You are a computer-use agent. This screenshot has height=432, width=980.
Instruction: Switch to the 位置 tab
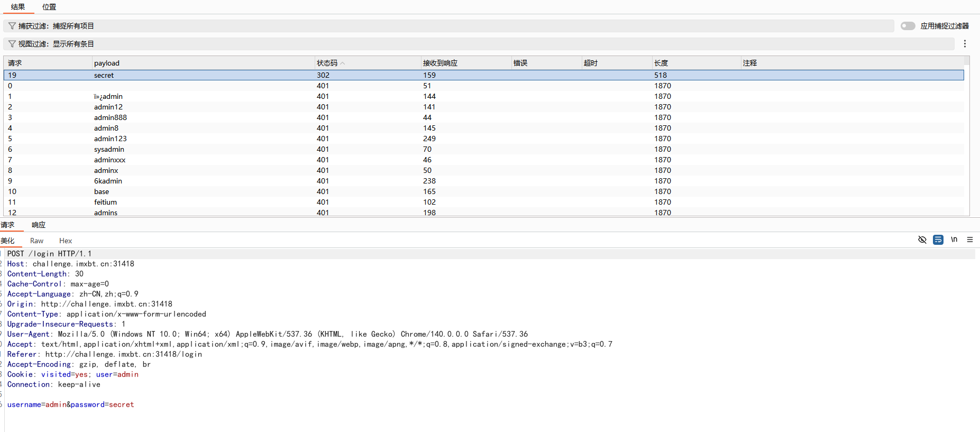tap(49, 7)
